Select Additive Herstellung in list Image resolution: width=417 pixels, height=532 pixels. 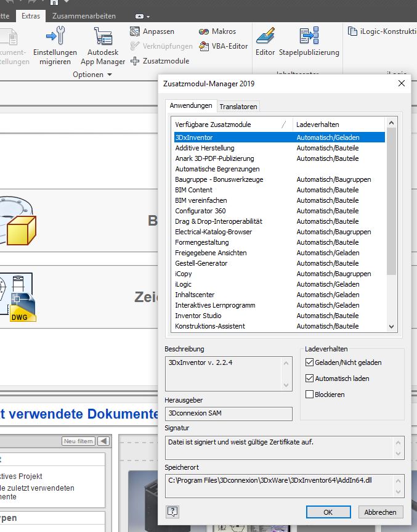coord(280,148)
